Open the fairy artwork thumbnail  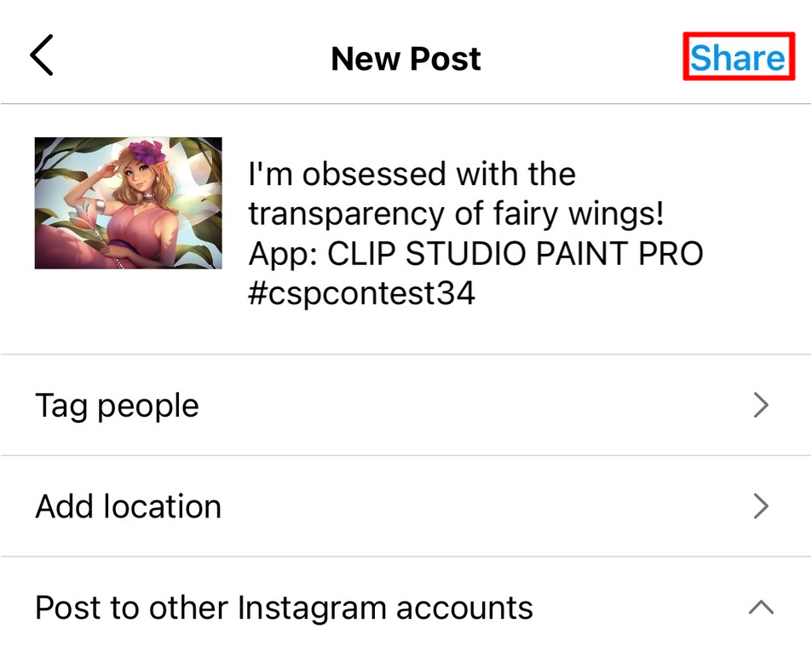pyautogui.click(x=129, y=203)
